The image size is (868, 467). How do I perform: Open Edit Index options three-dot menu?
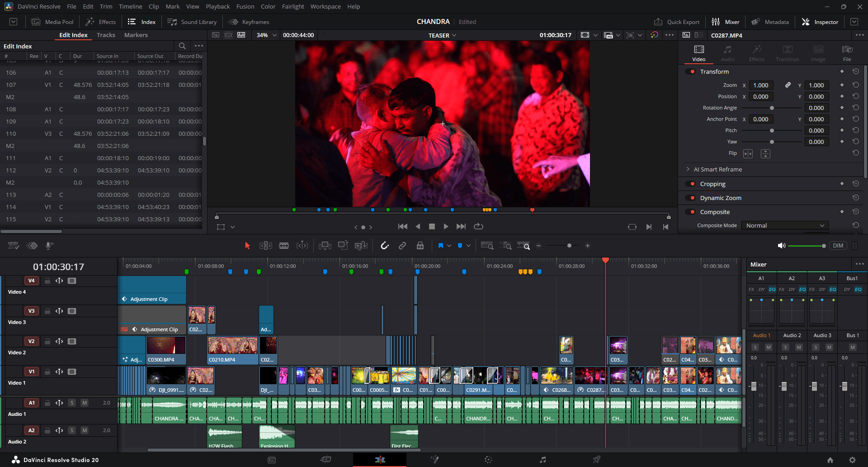(x=198, y=46)
